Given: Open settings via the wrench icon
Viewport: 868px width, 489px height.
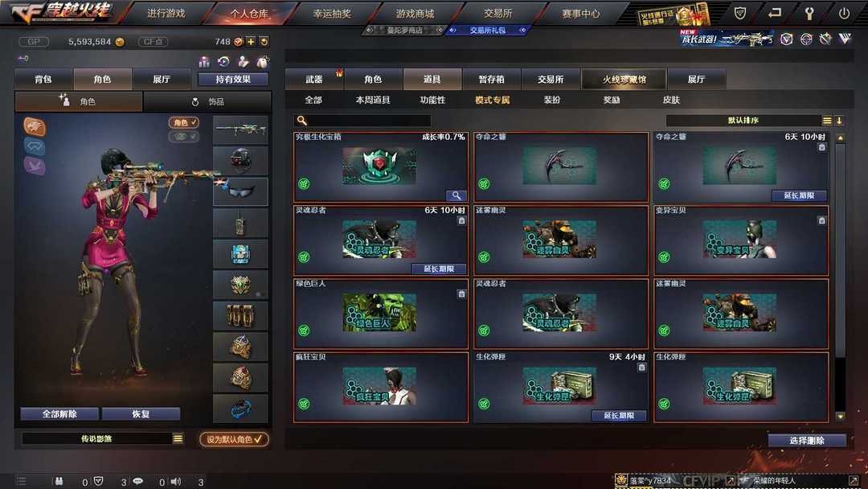Looking at the screenshot, I should [x=809, y=14].
